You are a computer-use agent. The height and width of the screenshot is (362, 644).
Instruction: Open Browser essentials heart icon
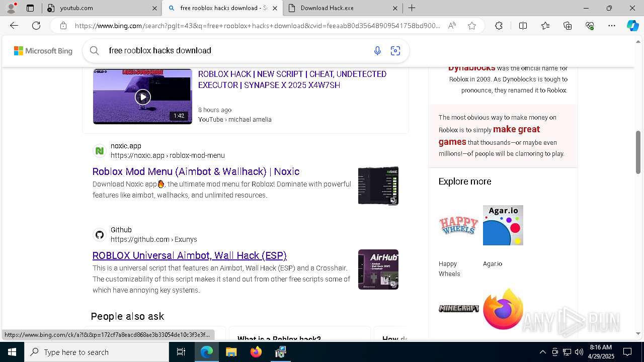(590, 26)
